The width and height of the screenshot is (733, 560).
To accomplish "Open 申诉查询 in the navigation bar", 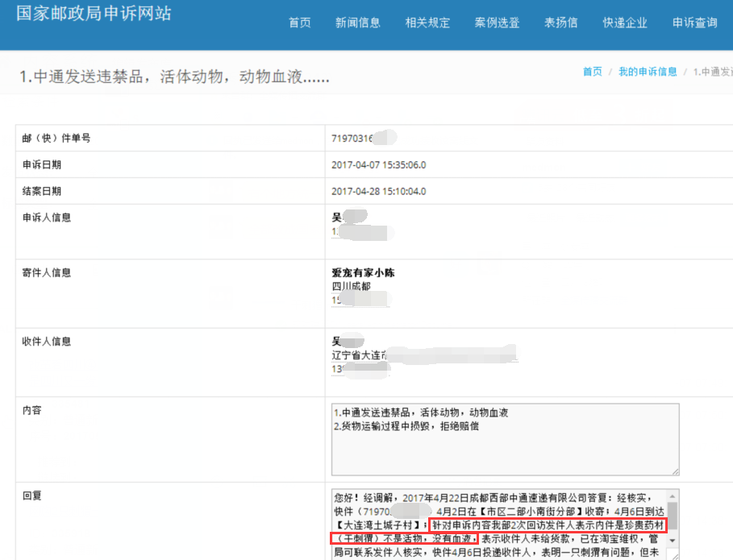I will point(694,23).
